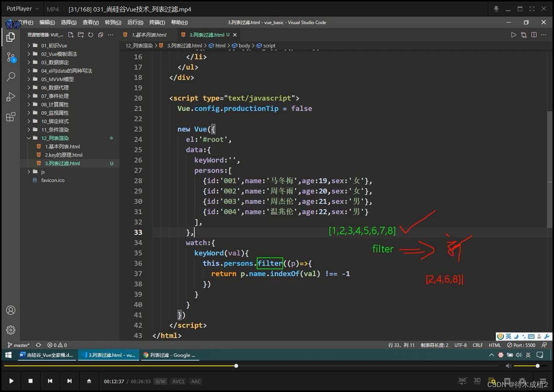The width and height of the screenshot is (554, 392).
Task: Click the New File icon in Explorer
Action: click(71, 35)
